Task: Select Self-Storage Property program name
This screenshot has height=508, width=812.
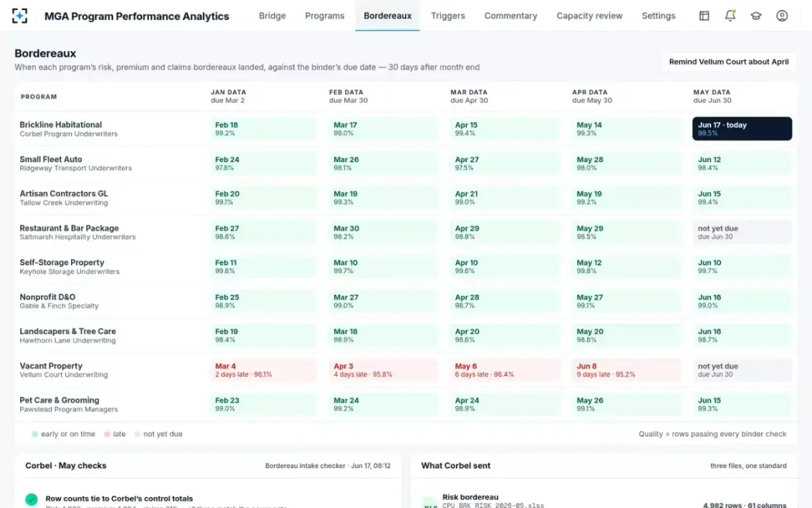Action: [x=62, y=262]
